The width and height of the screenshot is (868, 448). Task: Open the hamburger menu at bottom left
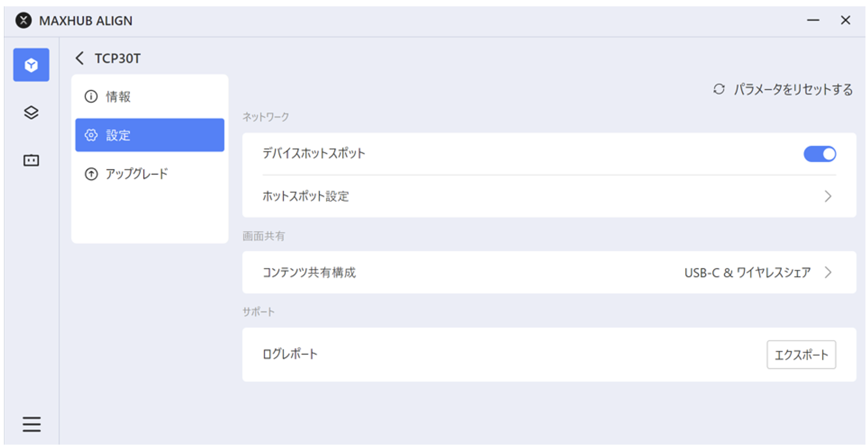pos(31,424)
